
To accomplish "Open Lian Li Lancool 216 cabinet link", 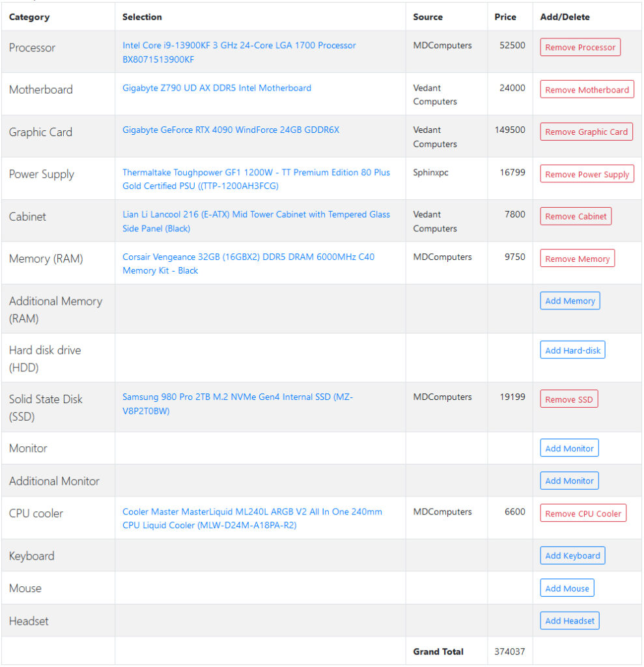I will (256, 221).
